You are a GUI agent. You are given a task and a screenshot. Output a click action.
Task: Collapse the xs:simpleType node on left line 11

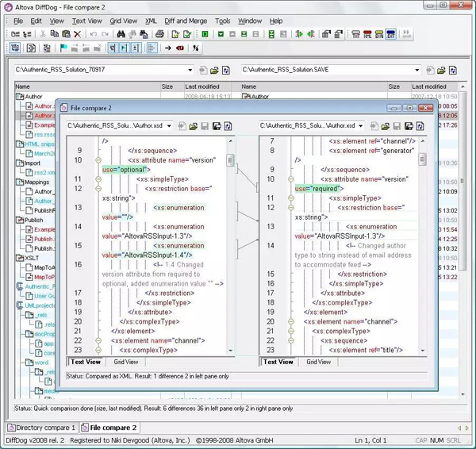98,179
